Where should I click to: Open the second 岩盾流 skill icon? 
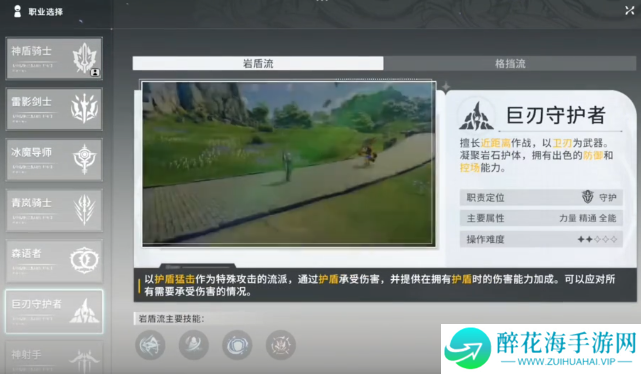(194, 345)
